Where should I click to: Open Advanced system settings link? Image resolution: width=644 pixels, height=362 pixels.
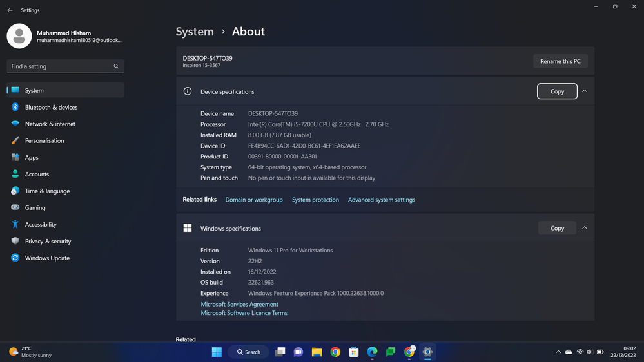tap(382, 200)
